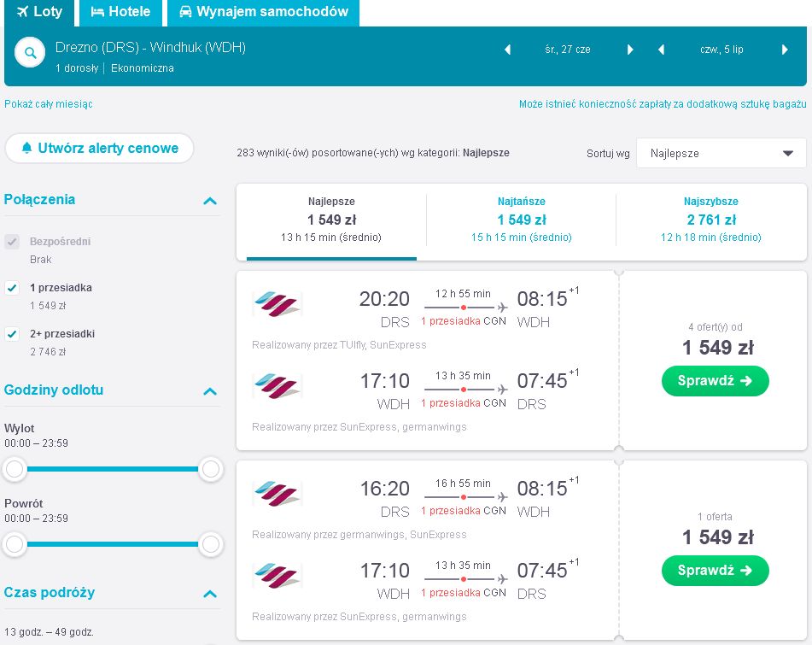
Task: Click the departure date śr., 27 cze
Action: tap(568, 50)
